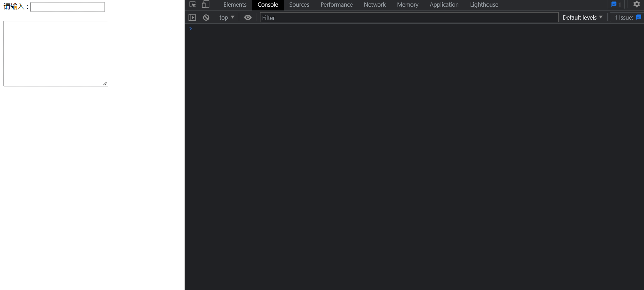Switch to the Elements tab
The width and height of the screenshot is (644, 290).
(x=235, y=5)
